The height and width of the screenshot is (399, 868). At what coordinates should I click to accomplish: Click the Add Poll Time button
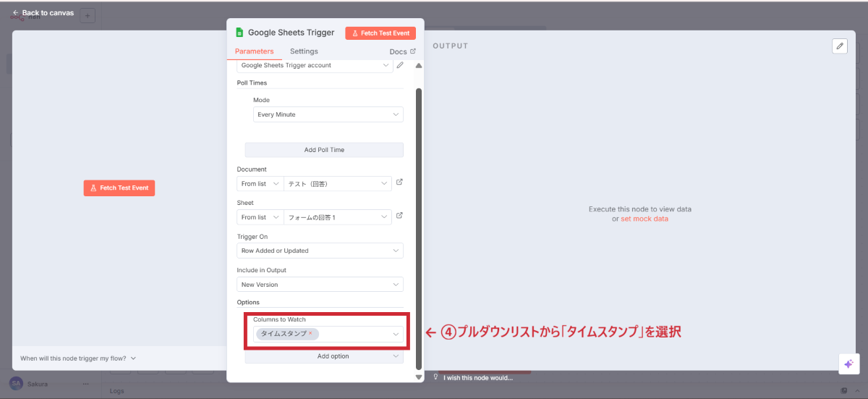[324, 150]
